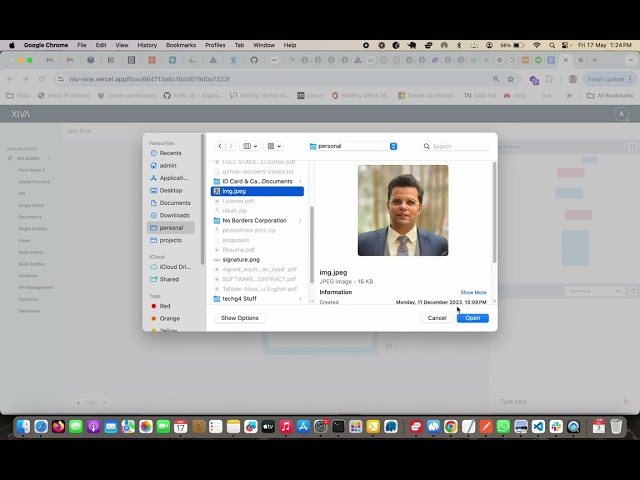Select admin home in sidebar
Screen dimensions: 640x480
168,165
